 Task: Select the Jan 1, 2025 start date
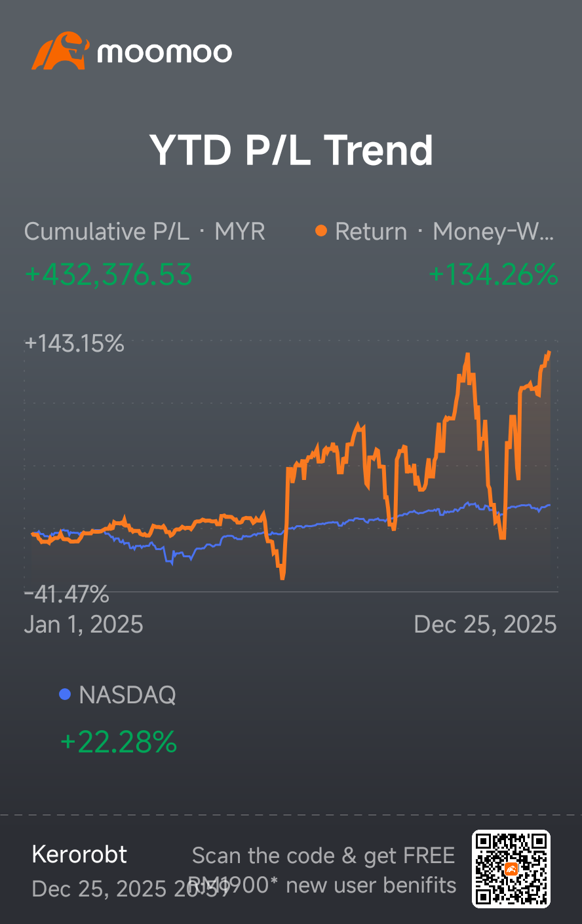click(x=84, y=624)
